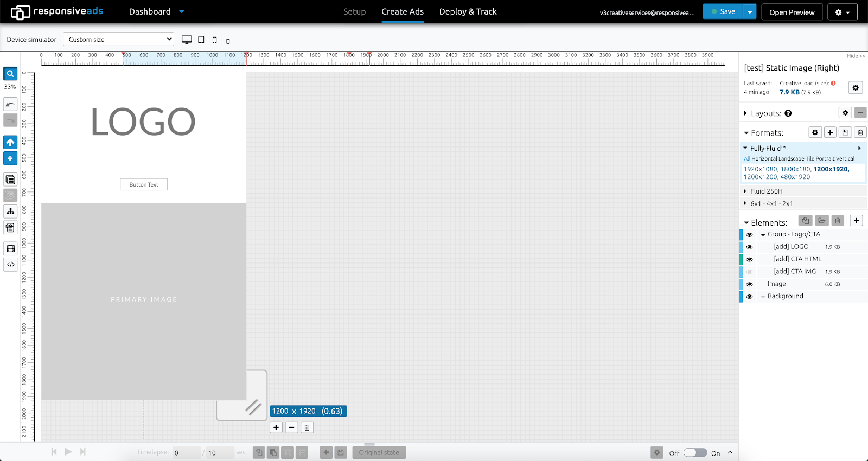Viewport: 868px width, 461px height.
Task: Click the Layouts help question mark
Action: coord(788,113)
